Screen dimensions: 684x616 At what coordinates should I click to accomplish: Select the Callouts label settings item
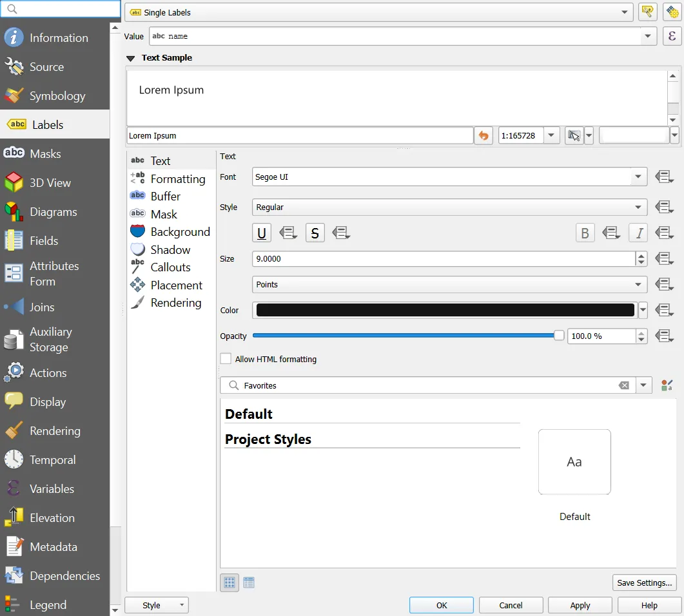pos(171,267)
